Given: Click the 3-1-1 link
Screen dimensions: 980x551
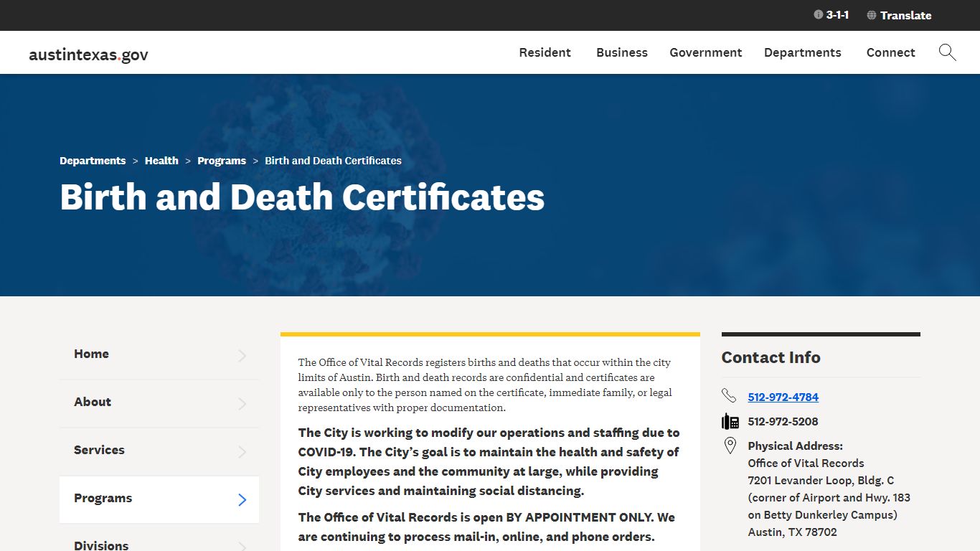Looking at the screenshot, I should tap(837, 14).
